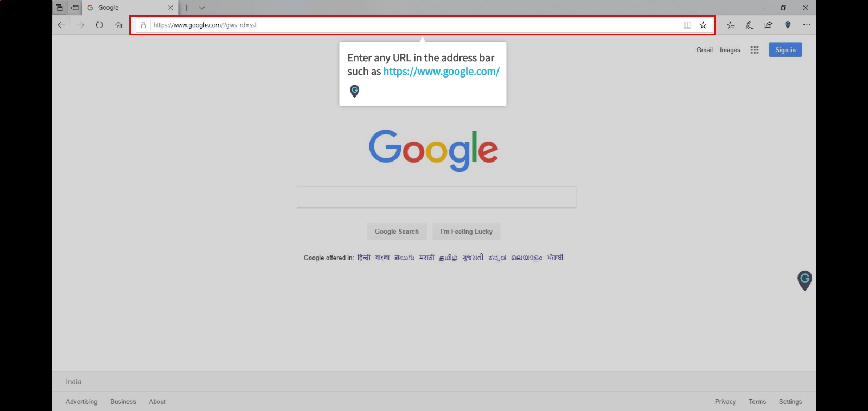Show tabs you've set aside
The height and width of the screenshot is (411, 868).
pyautogui.click(x=59, y=8)
